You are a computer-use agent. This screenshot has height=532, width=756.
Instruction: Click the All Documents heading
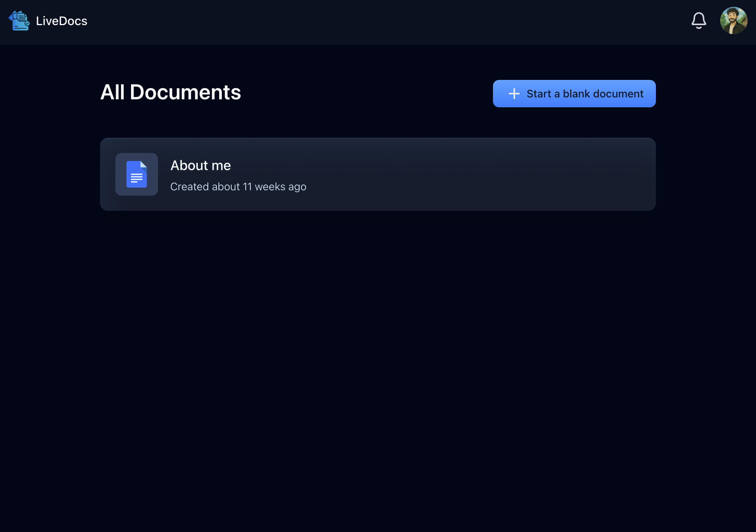[x=171, y=92]
